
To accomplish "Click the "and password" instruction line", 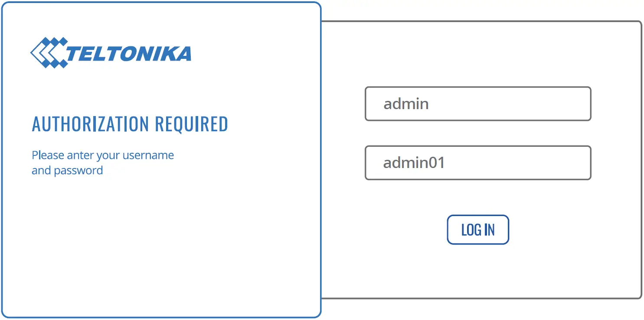I will (67, 170).
